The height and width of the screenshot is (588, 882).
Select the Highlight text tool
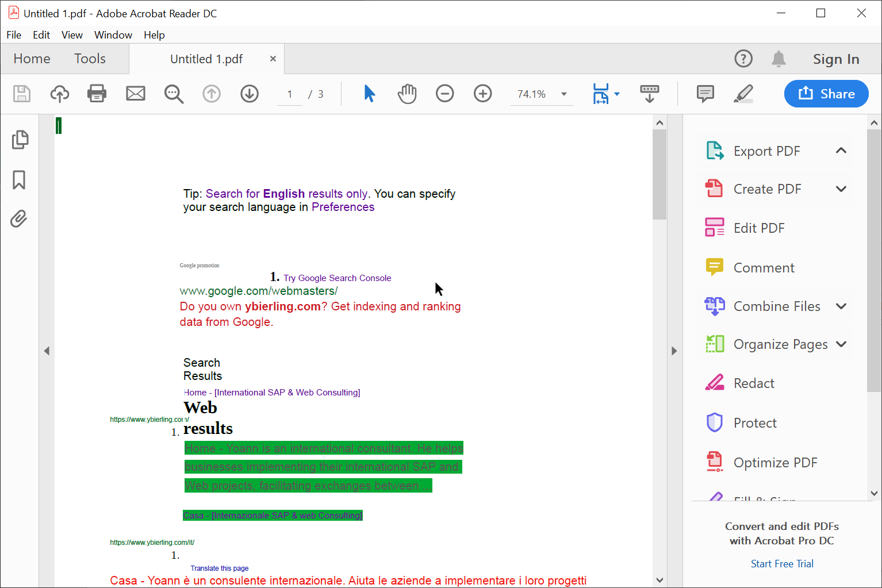click(743, 93)
